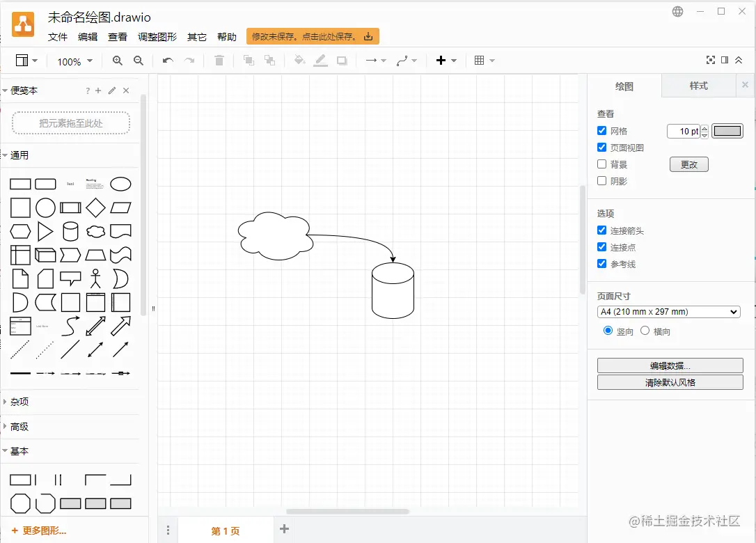The width and height of the screenshot is (756, 543).
Task: Select the callout speech bubble shape
Action: click(x=70, y=278)
